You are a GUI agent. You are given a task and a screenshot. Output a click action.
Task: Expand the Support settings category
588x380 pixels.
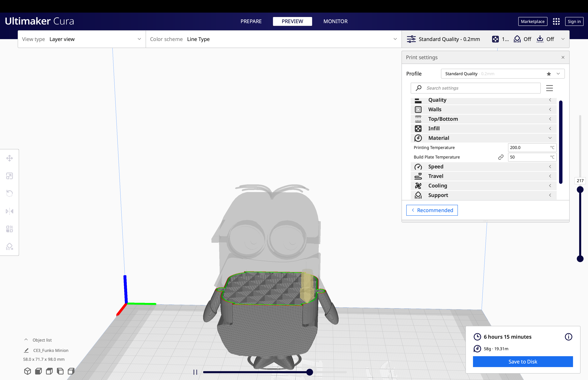pyautogui.click(x=483, y=195)
